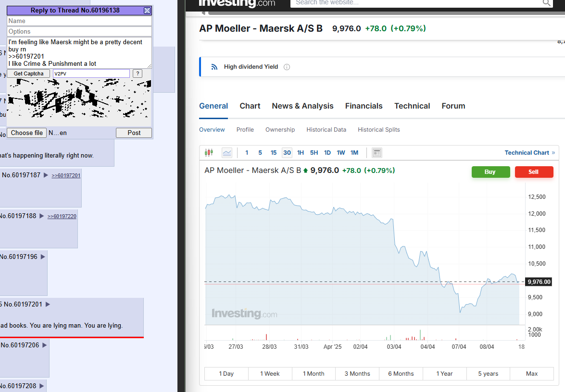The image size is (565, 392).
Task: Set chart interval to 1D
Action: tap(327, 153)
